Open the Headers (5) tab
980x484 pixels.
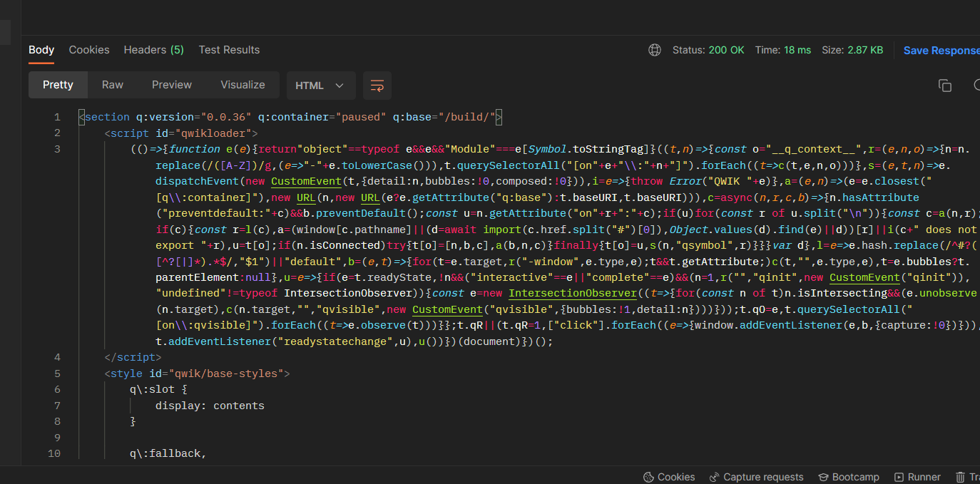click(x=154, y=50)
